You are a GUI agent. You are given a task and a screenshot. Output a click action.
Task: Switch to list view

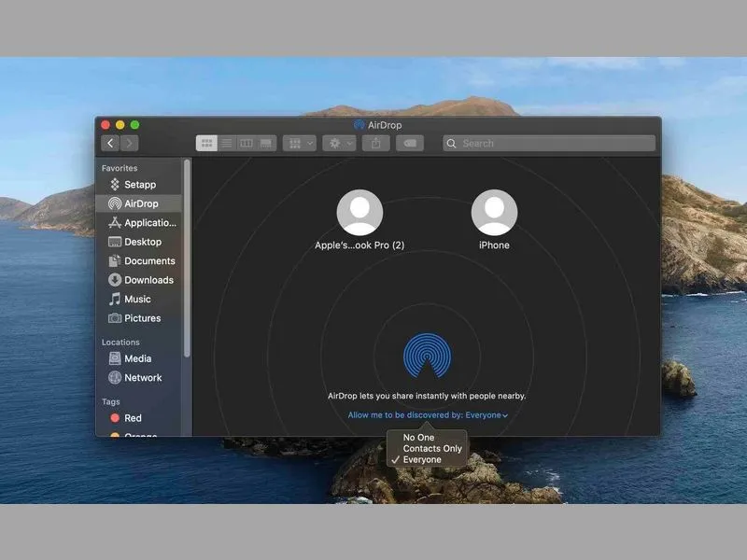click(x=227, y=143)
